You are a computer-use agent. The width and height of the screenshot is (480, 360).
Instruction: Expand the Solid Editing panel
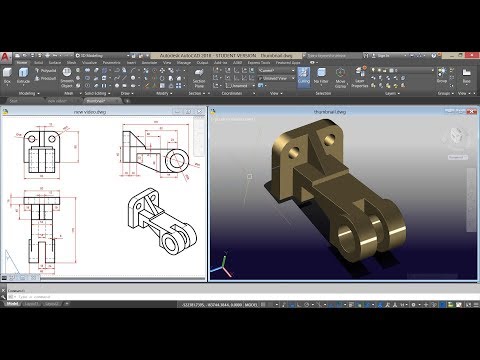click(97, 94)
